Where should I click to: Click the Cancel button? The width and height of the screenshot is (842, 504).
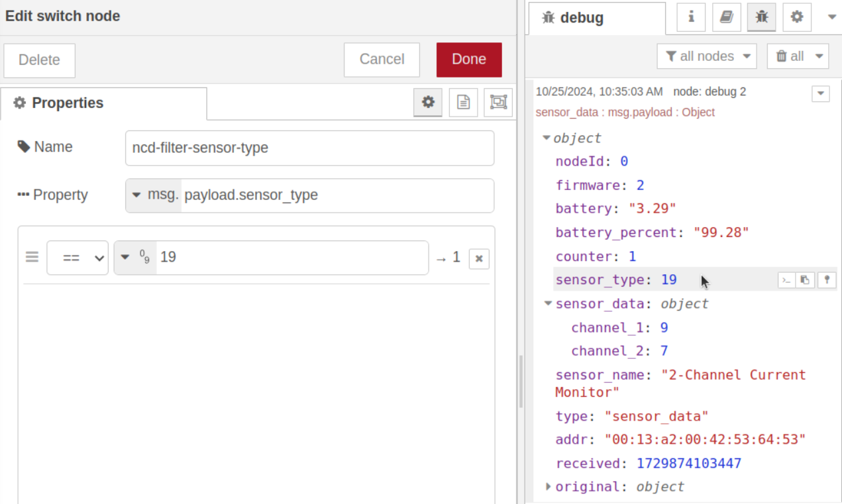point(382,60)
